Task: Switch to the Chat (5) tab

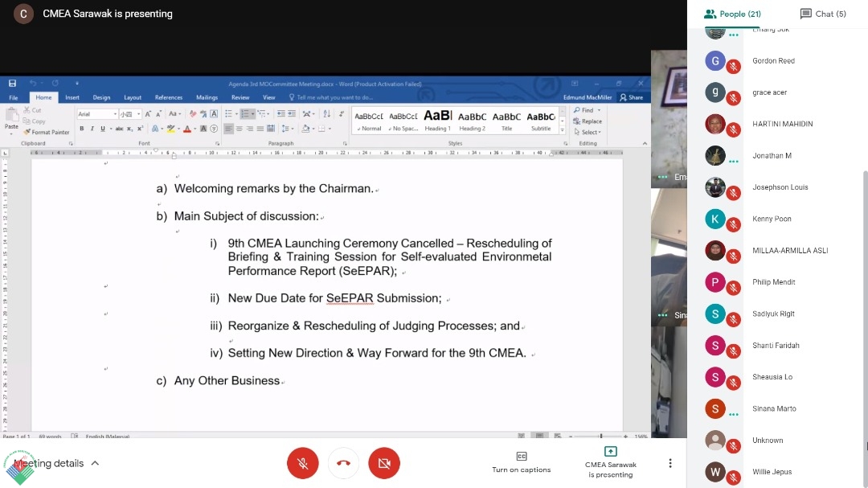Action: [x=823, y=14]
